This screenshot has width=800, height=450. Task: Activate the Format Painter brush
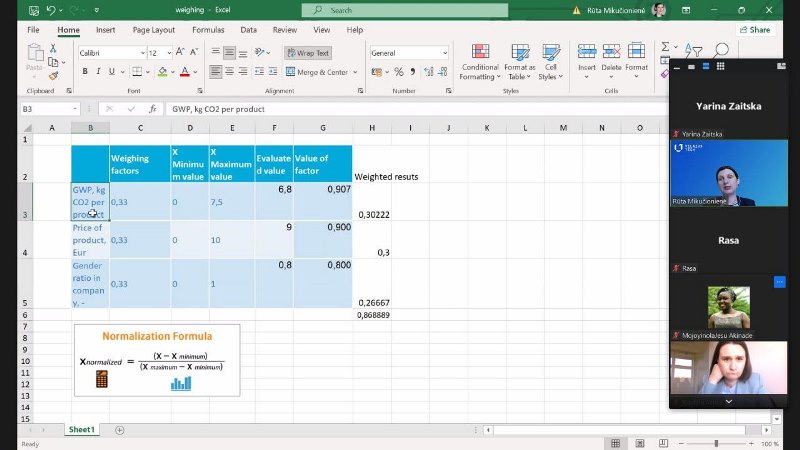click(x=53, y=76)
